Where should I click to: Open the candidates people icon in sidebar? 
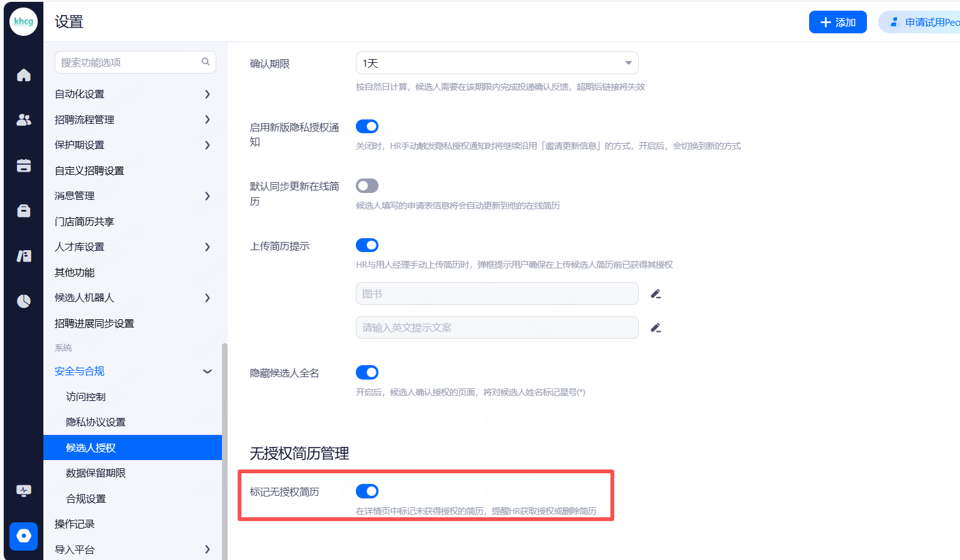pyautogui.click(x=24, y=120)
